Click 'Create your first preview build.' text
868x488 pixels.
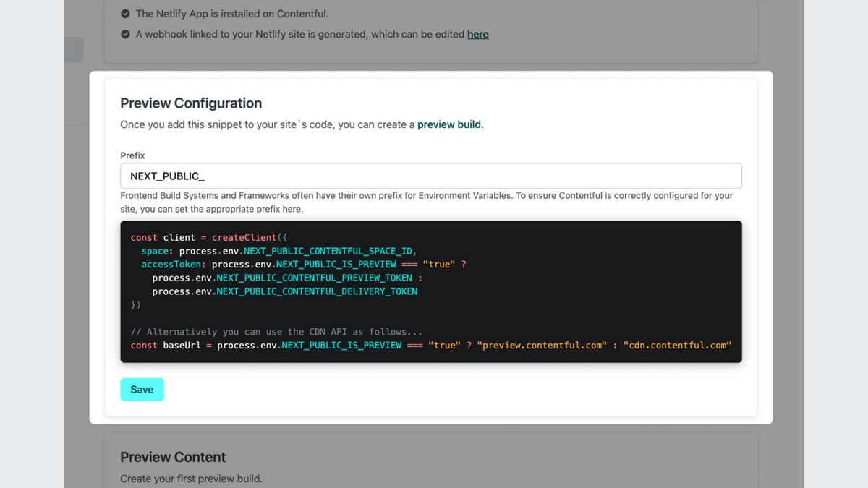191,479
